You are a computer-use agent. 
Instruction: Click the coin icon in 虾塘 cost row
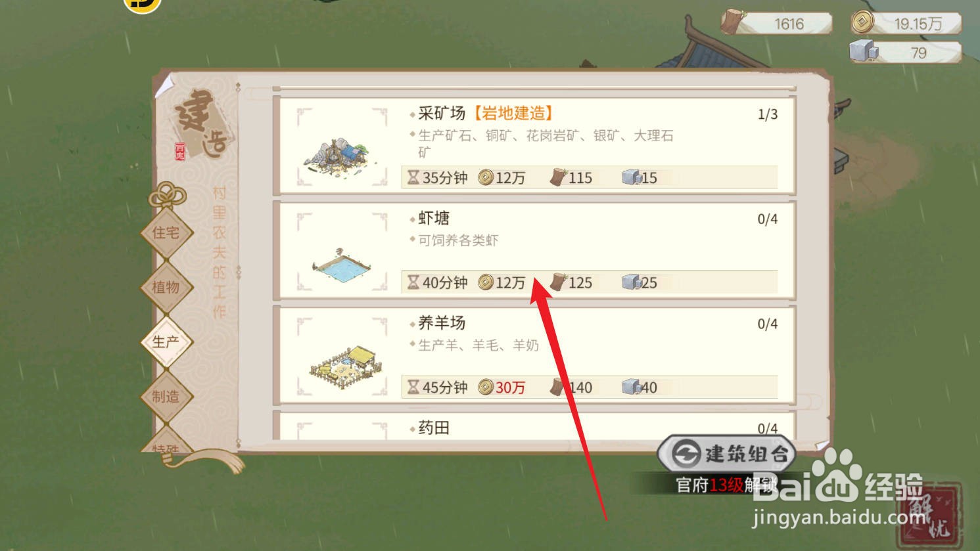pyautogui.click(x=486, y=282)
